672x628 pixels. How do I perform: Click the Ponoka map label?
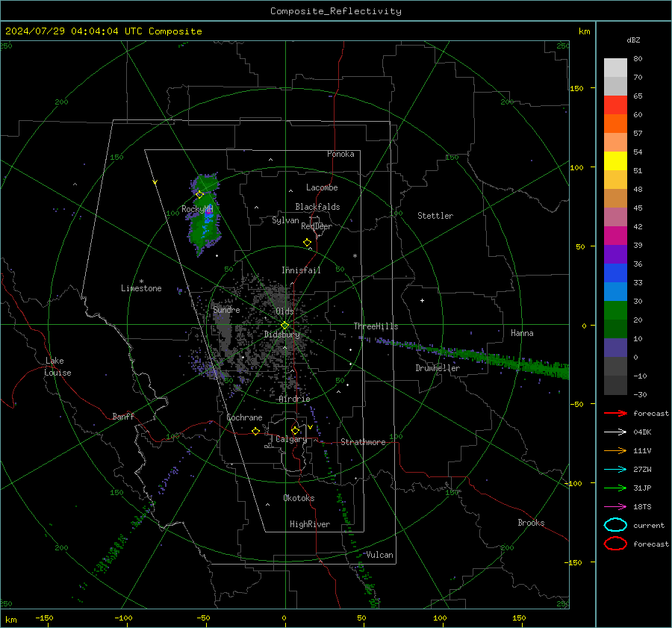[x=340, y=154]
